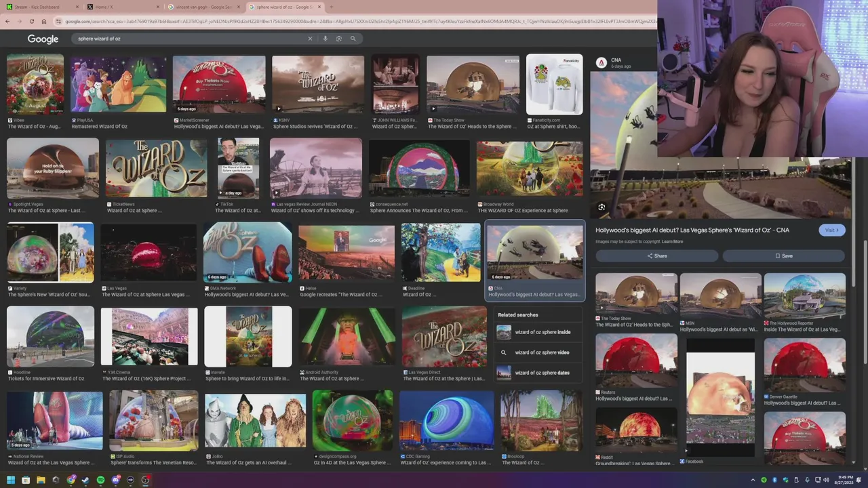
Task: Open Denver Gazette related image
Action: [805, 365]
